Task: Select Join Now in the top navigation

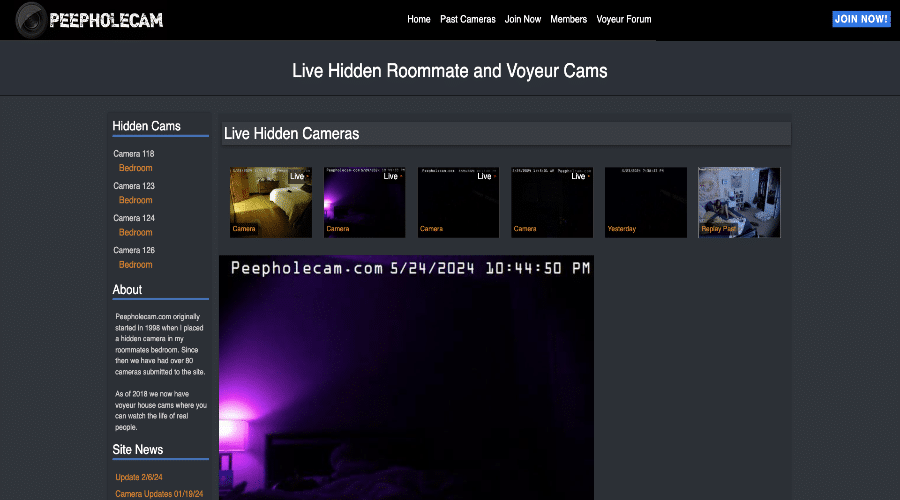Action: pyautogui.click(x=522, y=20)
